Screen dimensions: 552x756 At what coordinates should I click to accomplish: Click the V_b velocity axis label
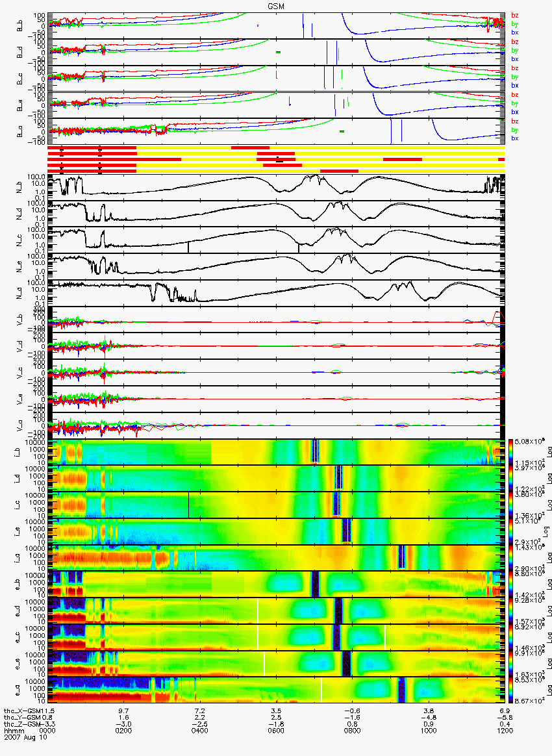[19, 319]
